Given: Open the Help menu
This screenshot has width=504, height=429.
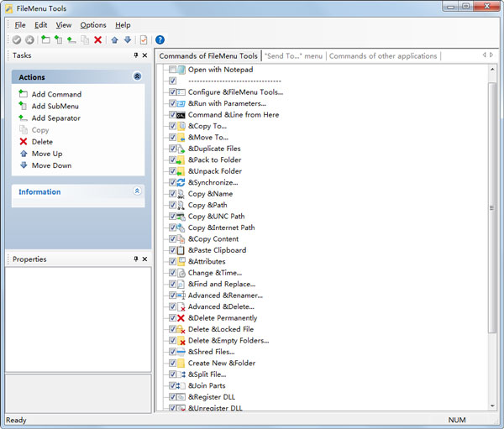Looking at the screenshot, I should (x=123, y=25).
